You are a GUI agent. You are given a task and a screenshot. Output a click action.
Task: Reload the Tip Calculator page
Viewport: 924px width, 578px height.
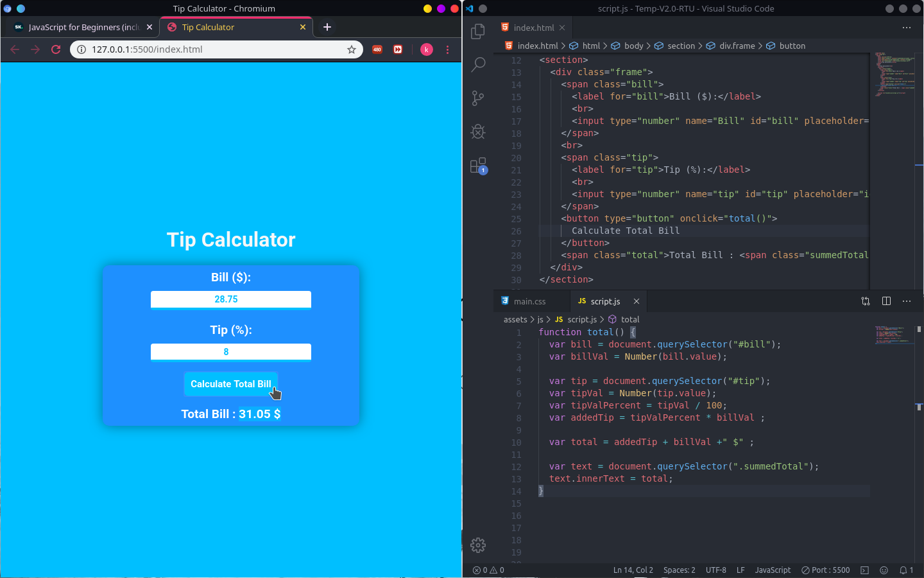56,49
